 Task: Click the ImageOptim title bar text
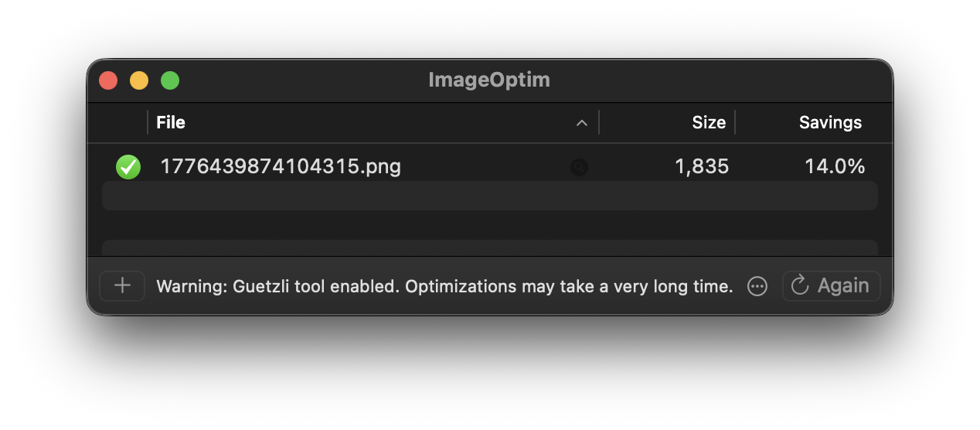click(489, 80)
